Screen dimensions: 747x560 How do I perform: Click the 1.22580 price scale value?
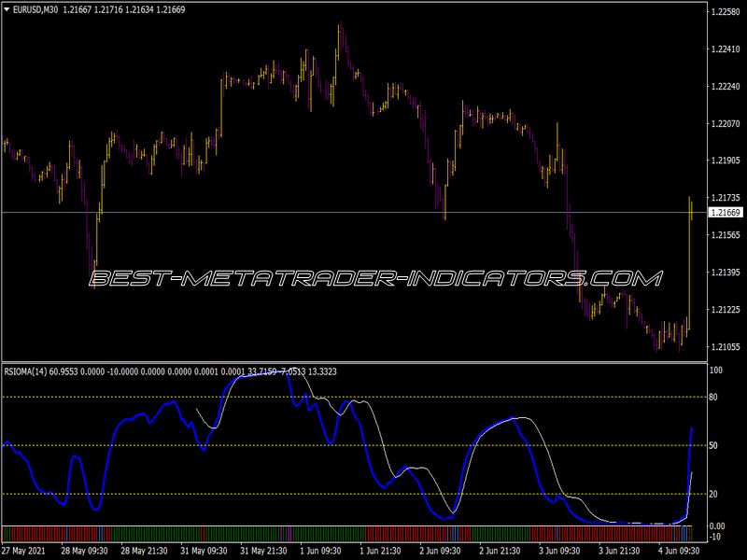click(726, 12)
